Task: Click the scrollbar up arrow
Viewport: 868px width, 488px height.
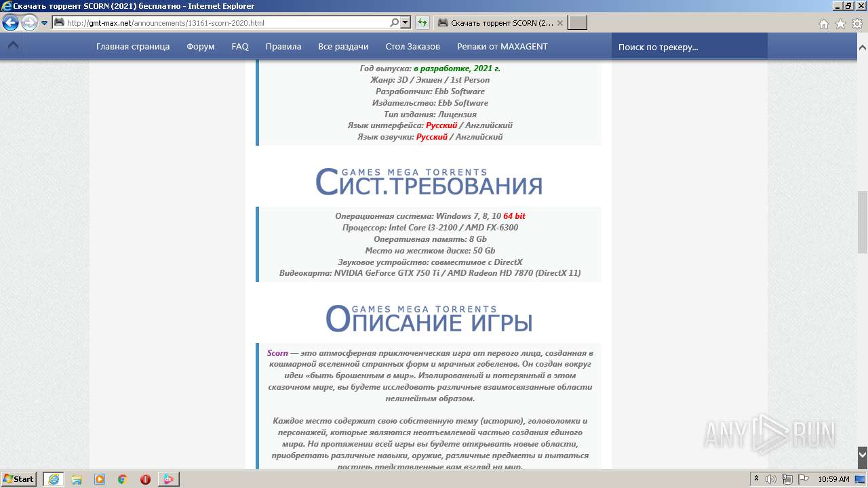Action: (863, 47)
